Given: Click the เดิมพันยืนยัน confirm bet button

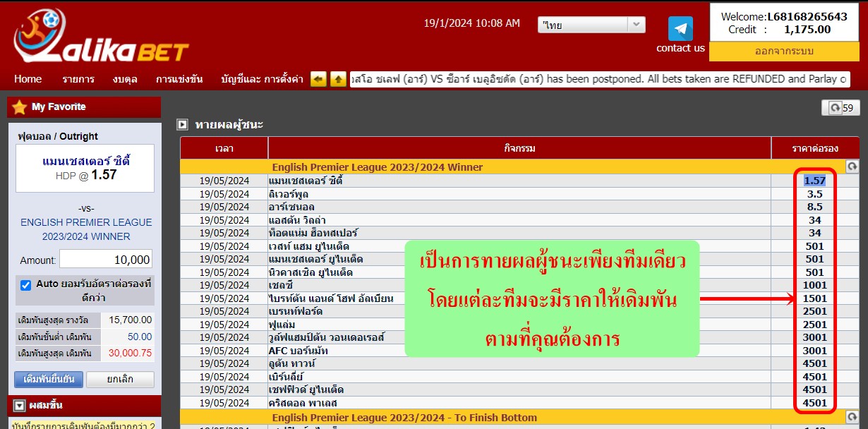Looking at the screenshot, I should coord(49,380).
